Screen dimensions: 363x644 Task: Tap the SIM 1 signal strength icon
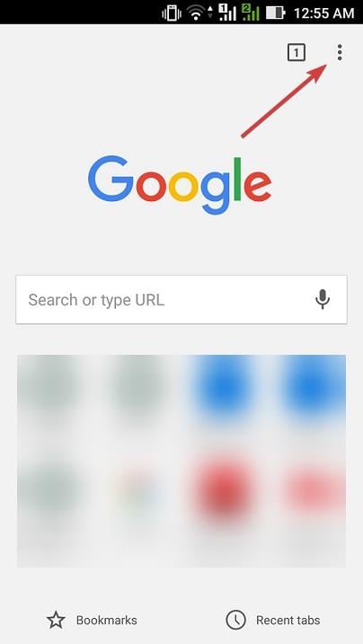coord(226,13)
